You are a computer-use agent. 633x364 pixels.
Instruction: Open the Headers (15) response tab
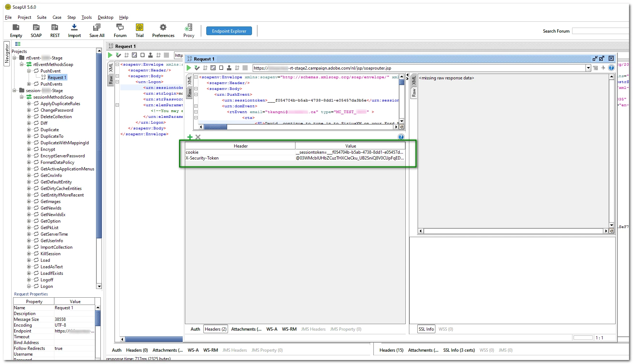pos(392,350)
